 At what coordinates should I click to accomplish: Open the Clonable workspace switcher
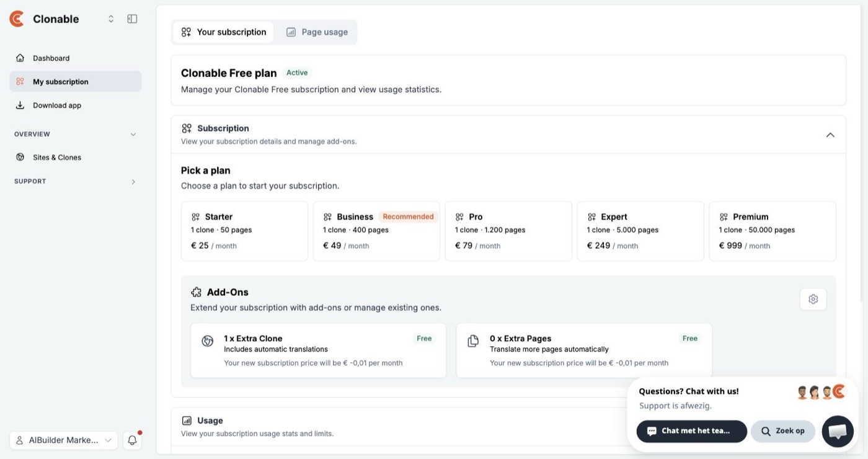pyautogui.click(x=111, y=19)
